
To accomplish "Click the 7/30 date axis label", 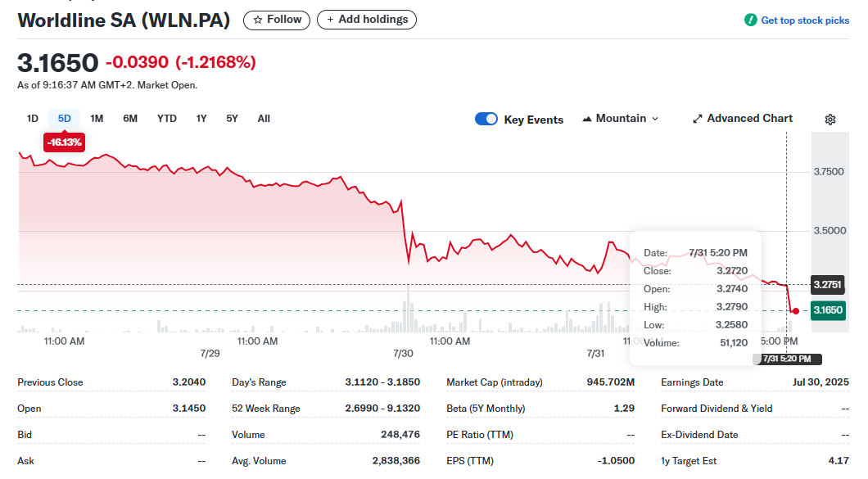I will pos(403,353).
